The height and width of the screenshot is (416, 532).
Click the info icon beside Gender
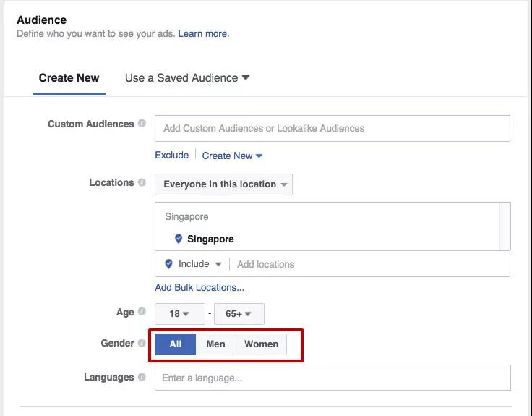coord(142,344)
